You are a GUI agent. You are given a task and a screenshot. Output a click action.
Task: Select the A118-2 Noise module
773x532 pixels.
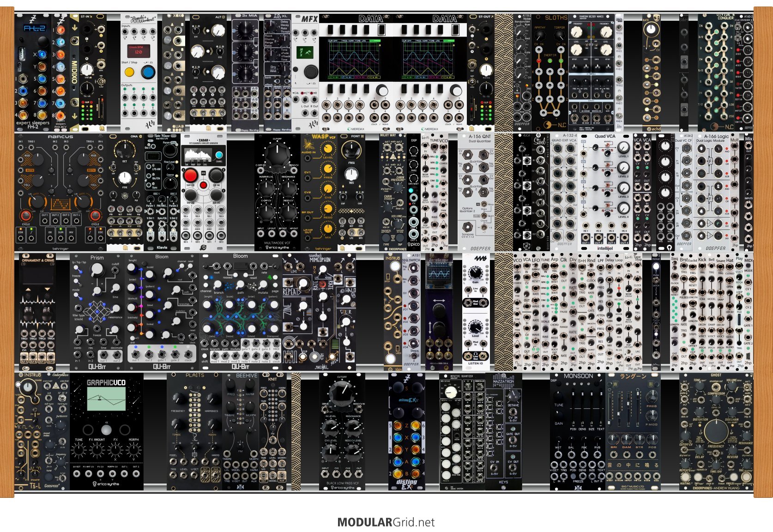[x=522, y=73]
